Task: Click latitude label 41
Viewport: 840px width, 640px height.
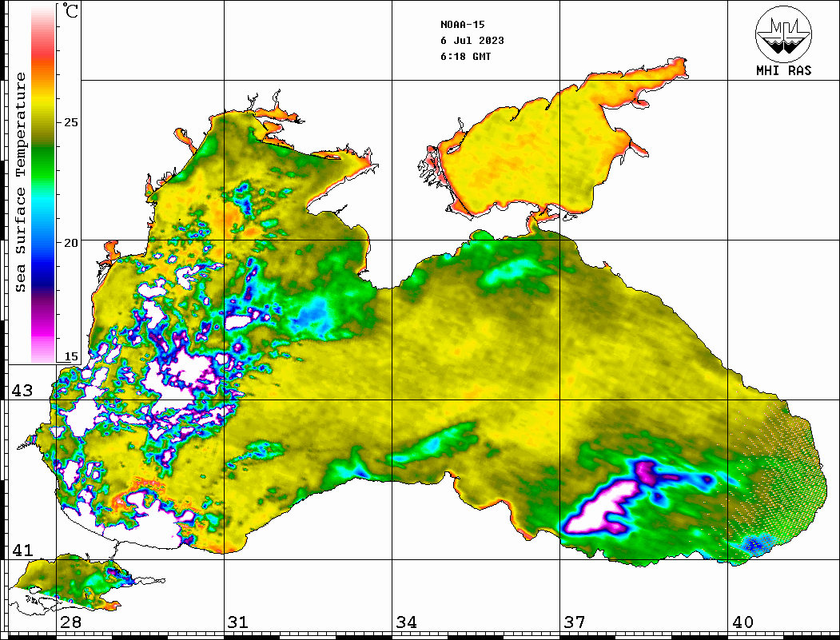Action: coord(22,550)
